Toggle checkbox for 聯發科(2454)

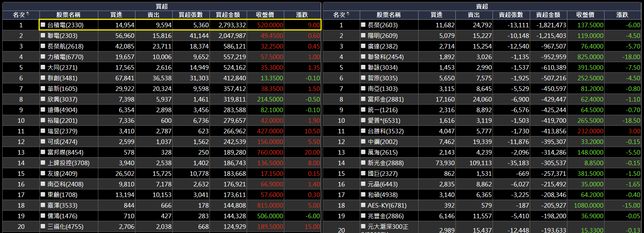coord(363,56)
